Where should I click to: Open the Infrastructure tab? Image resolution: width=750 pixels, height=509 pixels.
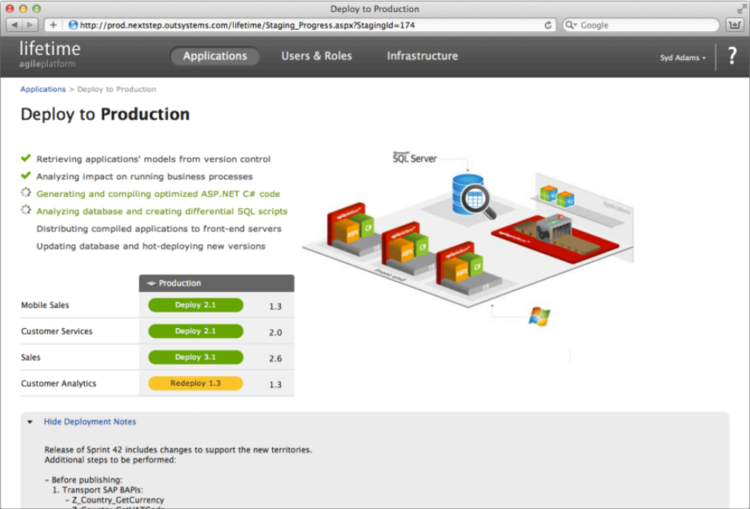[422, 56]
